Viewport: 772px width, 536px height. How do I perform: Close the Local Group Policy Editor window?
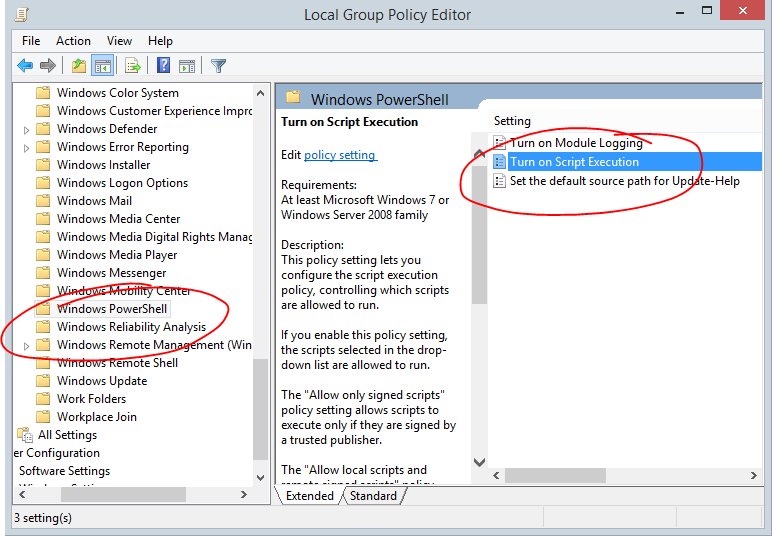click(742, 10)
